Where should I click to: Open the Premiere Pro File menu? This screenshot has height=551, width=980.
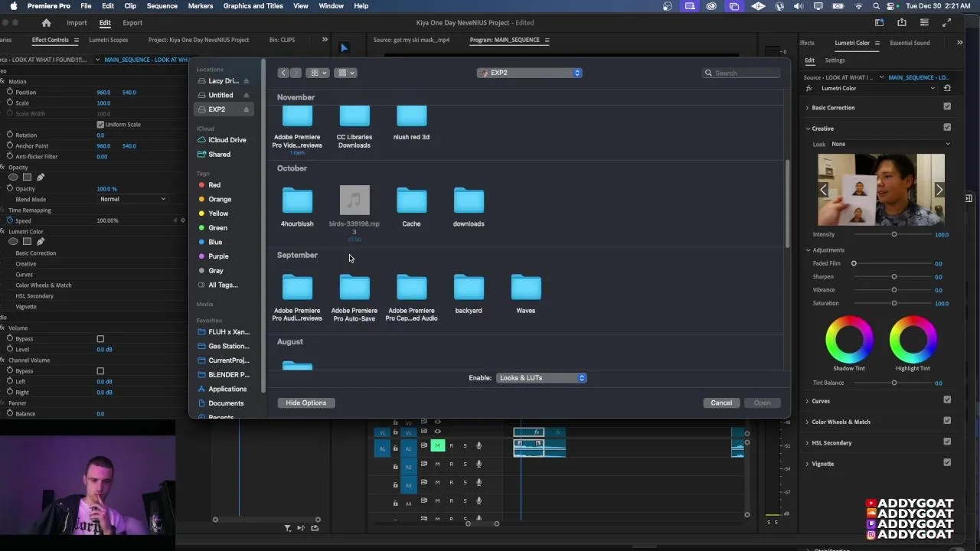click(86, 6)
